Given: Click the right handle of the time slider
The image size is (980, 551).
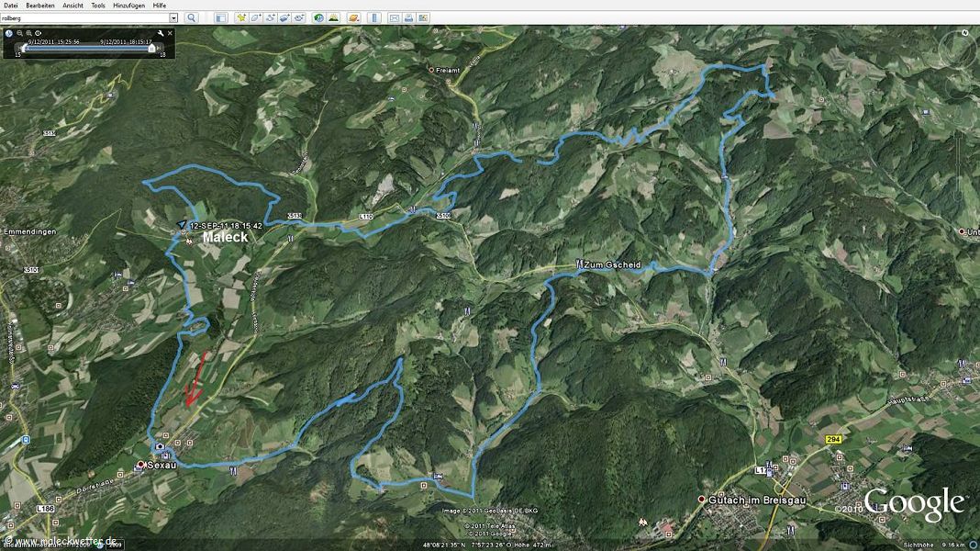Looking at the screenshot, I should (151, 48).
